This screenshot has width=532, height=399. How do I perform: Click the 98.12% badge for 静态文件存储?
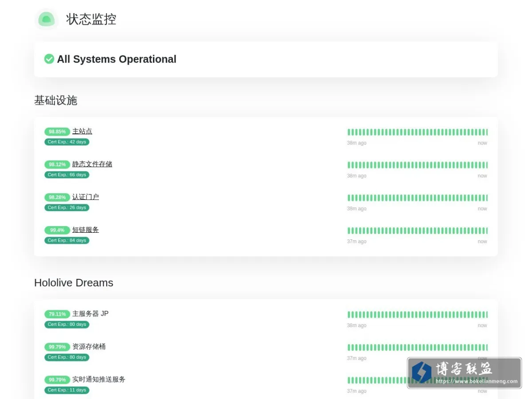click(57, 164)
